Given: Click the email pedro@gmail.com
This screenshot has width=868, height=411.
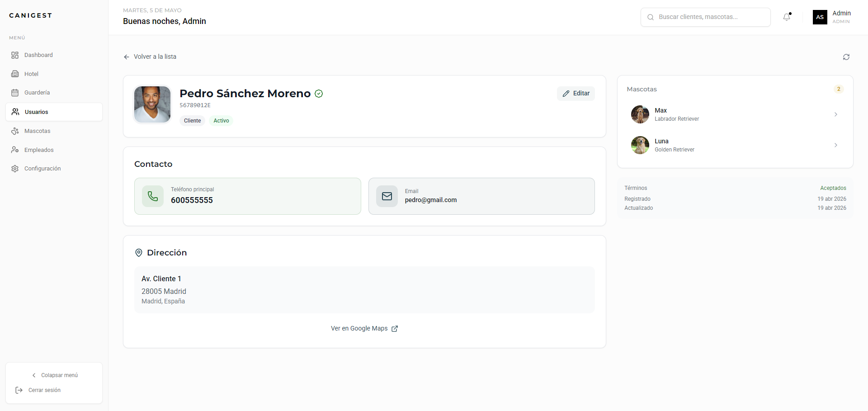Looking at the screenshot, I should 431,200.
